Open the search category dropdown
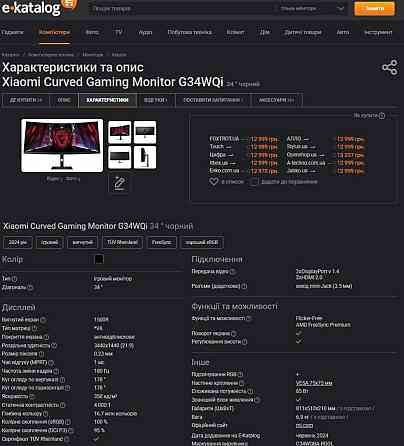 [x=312, y=9]
